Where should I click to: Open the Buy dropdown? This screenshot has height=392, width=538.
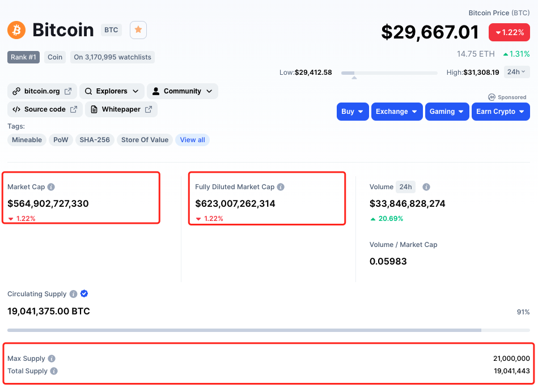click(x=353, y=112)
